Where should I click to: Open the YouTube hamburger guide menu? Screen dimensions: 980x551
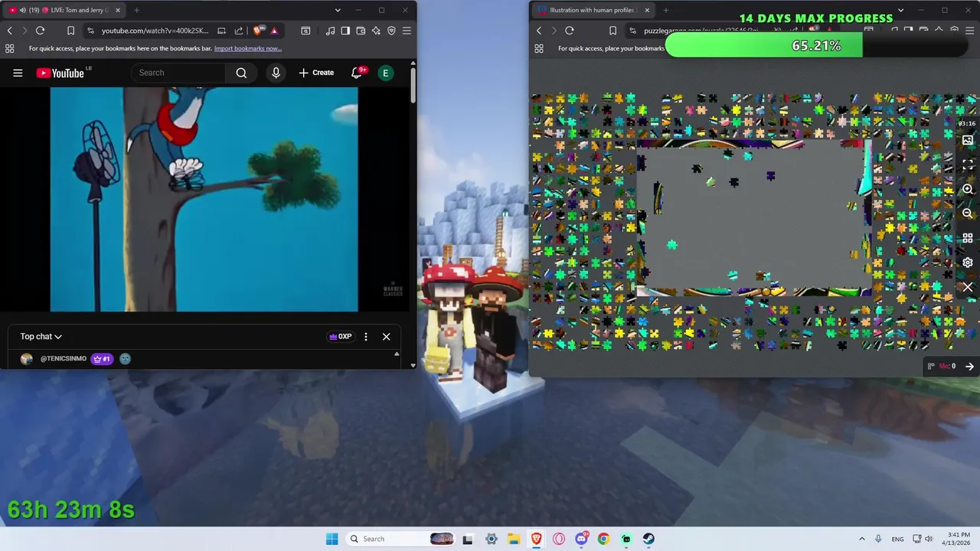(x=18, y=73)
